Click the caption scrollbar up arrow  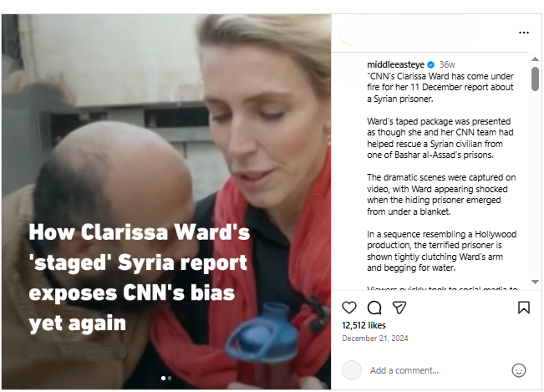coord(535,59)
